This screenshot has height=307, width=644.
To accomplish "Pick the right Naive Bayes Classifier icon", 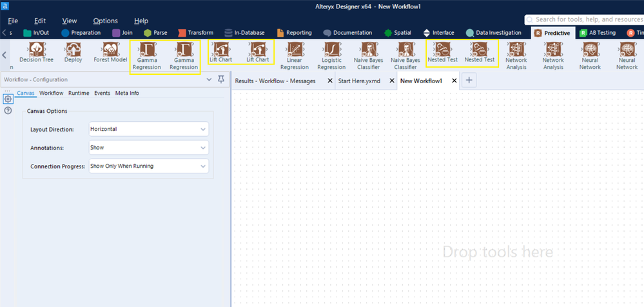I will coord(405,49).
